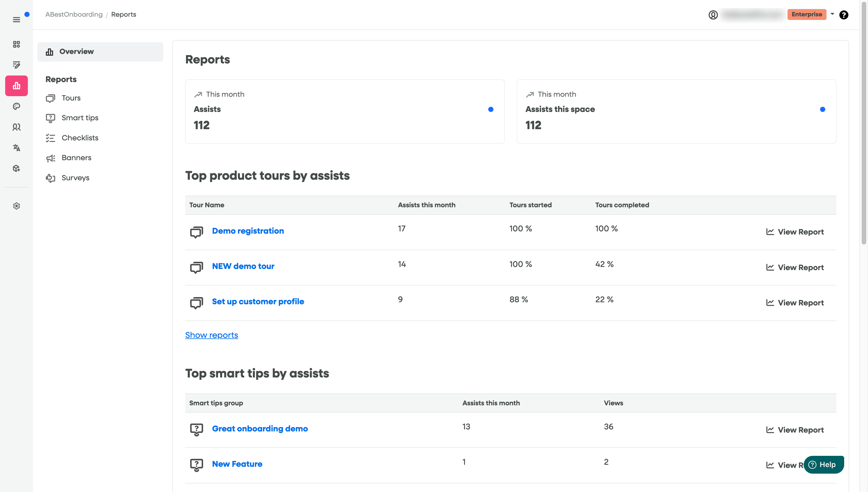
Task: Open the translations language icon
Action: click(16, 148)
